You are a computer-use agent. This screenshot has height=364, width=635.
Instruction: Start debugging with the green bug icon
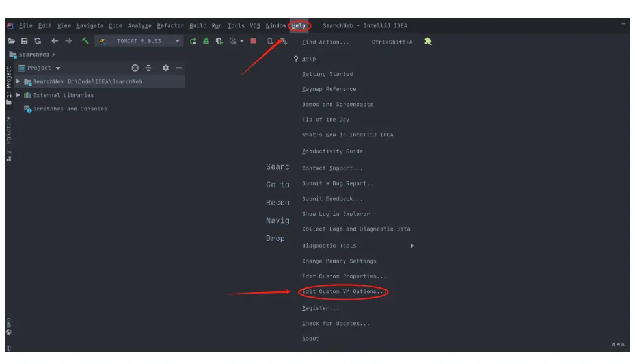coord(206,41)
